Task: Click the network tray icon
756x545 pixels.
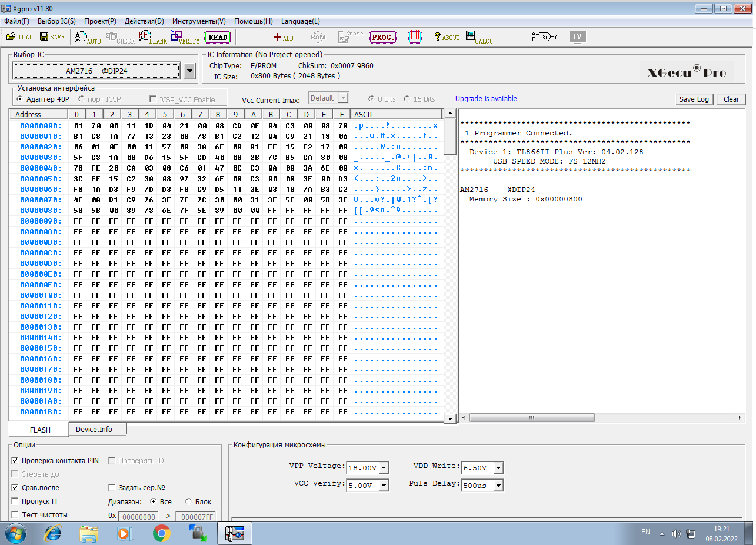Action: pyautogui.click(x=690, y=533)
